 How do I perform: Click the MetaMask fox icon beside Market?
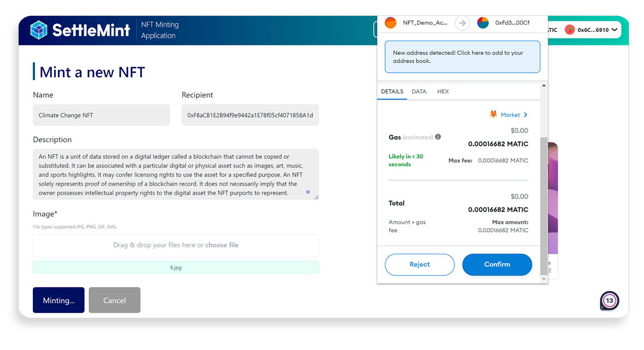(493, 115)
